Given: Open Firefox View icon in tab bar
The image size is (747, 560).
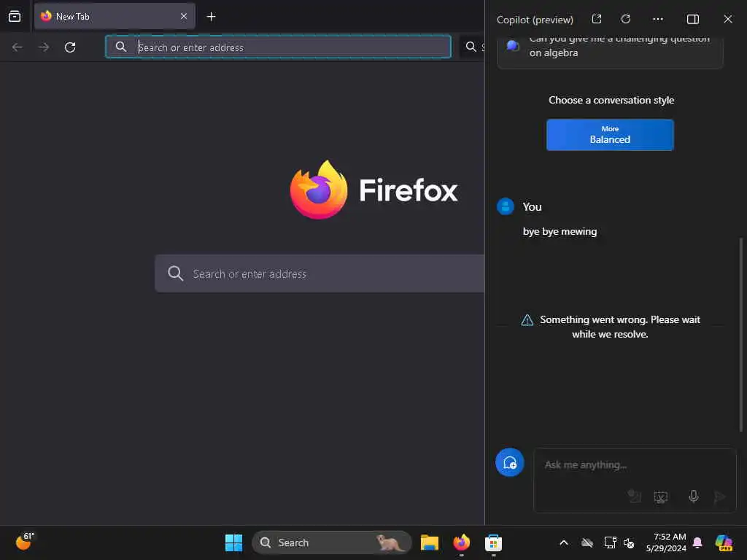Looking at the screenshot, I should (15, 17).
